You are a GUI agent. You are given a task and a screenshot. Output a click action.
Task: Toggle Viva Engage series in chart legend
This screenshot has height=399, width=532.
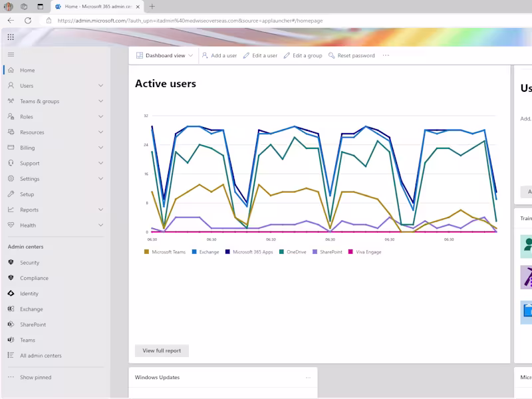click(x=364, y=252)
